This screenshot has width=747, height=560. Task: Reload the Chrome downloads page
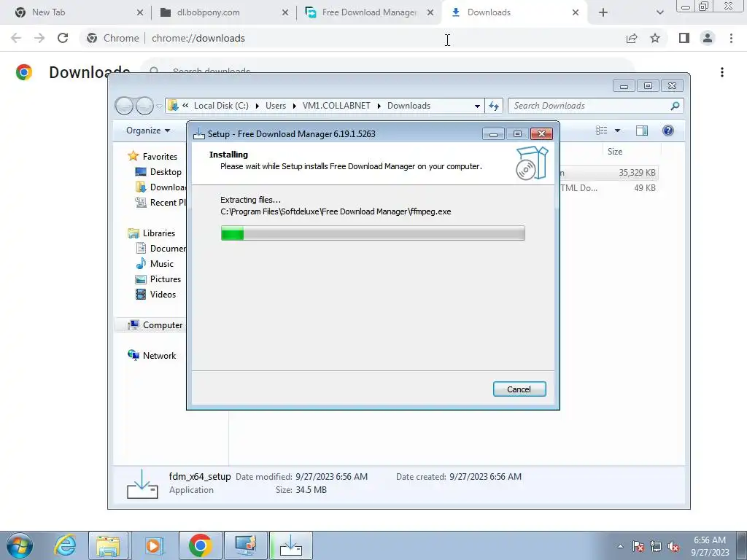point(63,38)
